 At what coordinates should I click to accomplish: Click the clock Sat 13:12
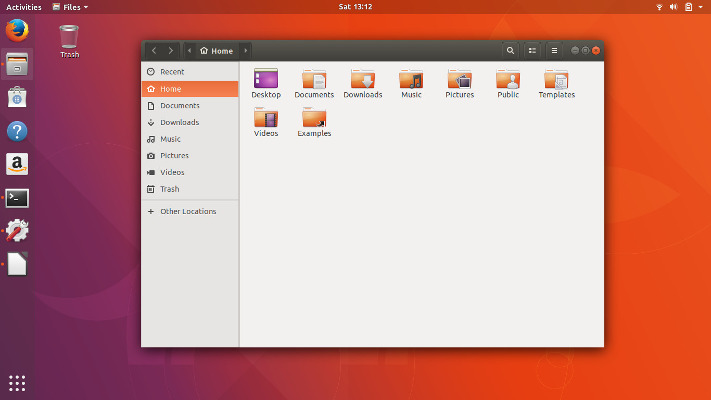click(356, 7)
